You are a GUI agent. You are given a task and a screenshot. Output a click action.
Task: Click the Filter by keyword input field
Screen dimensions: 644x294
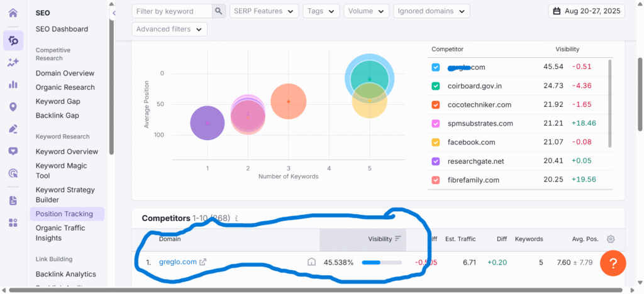(173, 11)
